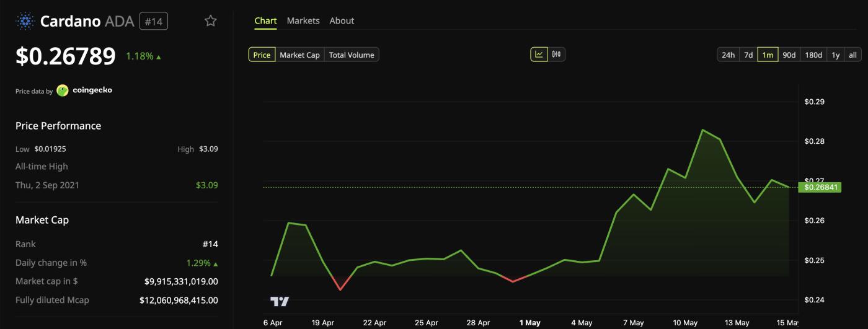Click the TradingView logo on chart
This screenshot has height=329, width=868.
pyautogui.click(x=280, y=301)
